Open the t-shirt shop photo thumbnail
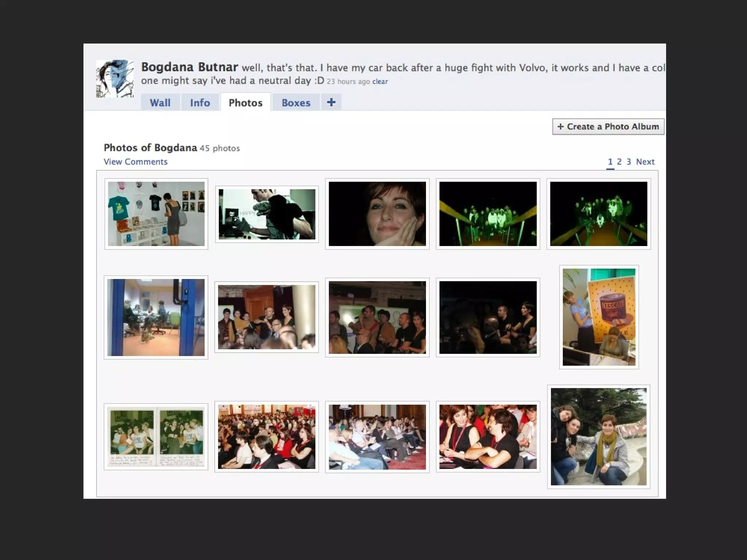Image resolution: width=747 pixels, height=560 pixels. coord(156,214)
